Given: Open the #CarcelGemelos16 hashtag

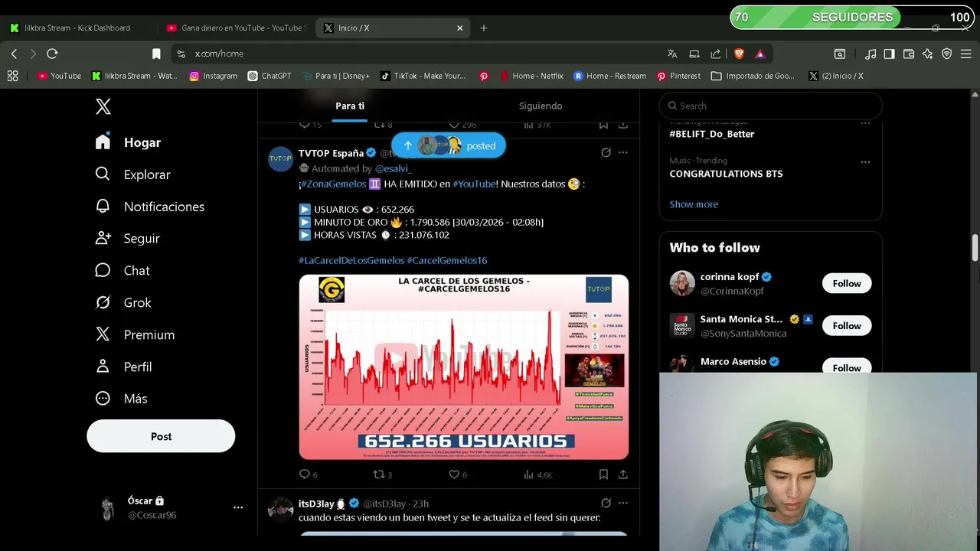Looking at the screenshot, I should pos(447,260).
